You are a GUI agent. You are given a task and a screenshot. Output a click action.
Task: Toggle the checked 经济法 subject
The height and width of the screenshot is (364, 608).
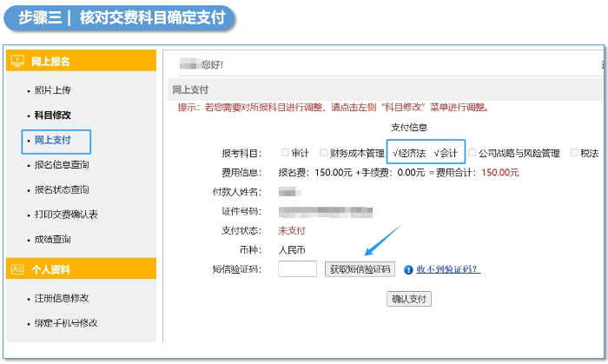pos(409,153)
